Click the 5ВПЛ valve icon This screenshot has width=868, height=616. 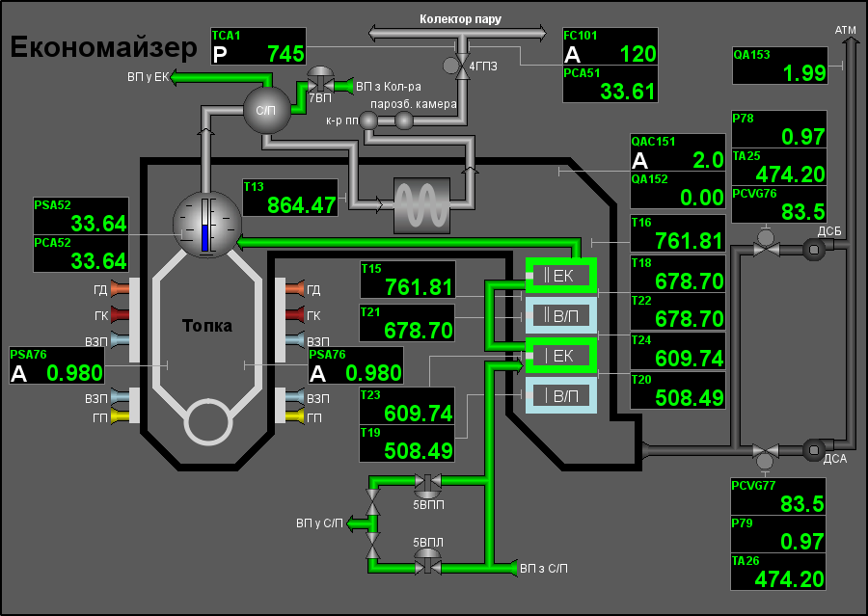pos(428,561)
